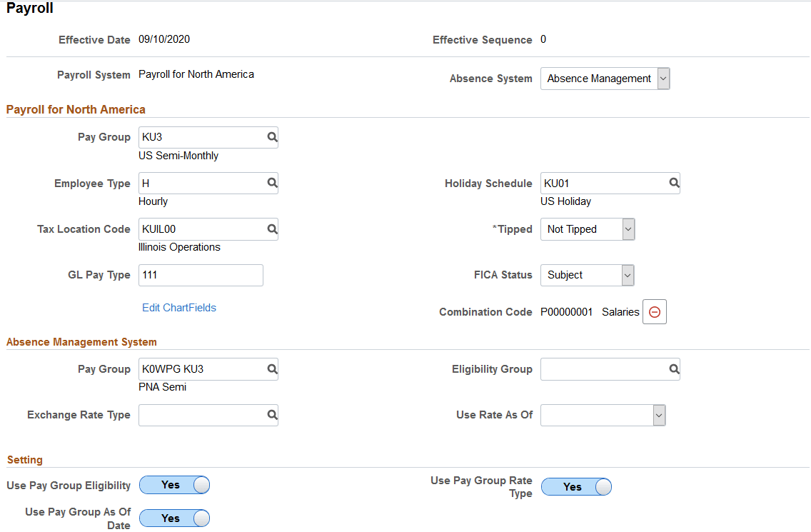Click the Setting section label

click(25, 460)
